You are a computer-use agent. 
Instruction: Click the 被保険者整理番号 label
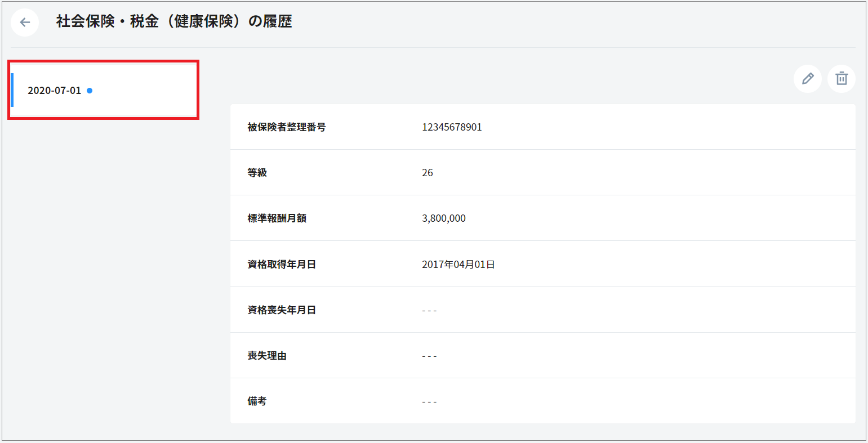(x=287, y=127)
